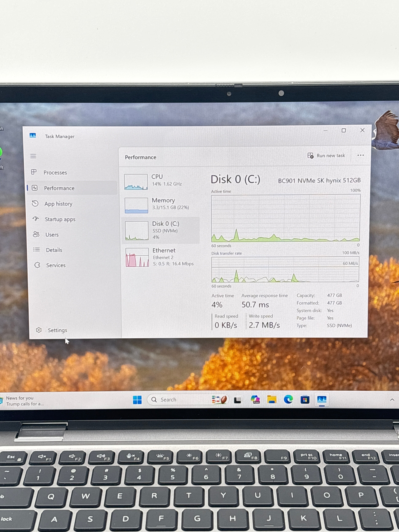Image resolution: width=399 pixels, height=532 pixels.
Task: Click the Startup apps gauge icon
Action: (x=36, y=219)
